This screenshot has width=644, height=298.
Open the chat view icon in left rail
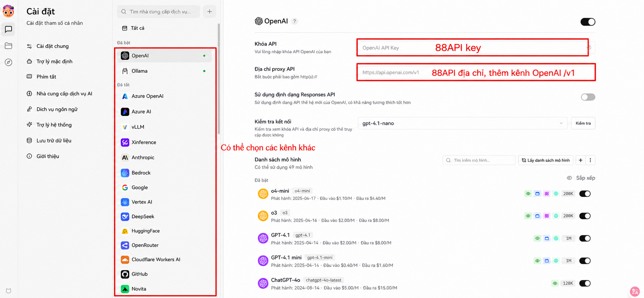8,29
